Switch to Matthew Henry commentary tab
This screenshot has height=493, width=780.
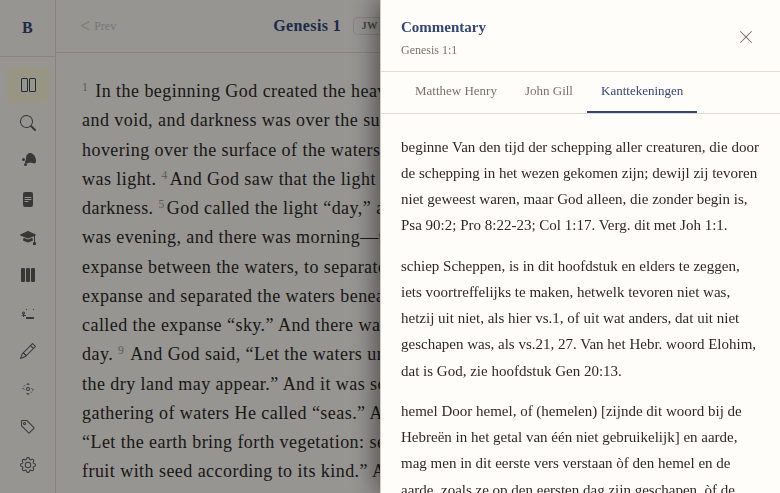[x=456, y=91]
